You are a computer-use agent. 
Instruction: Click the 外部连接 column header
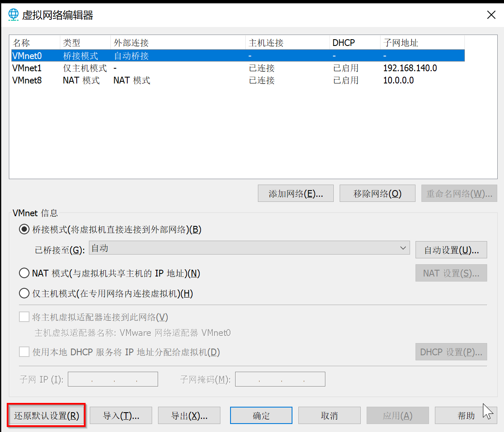click(178, 43)
